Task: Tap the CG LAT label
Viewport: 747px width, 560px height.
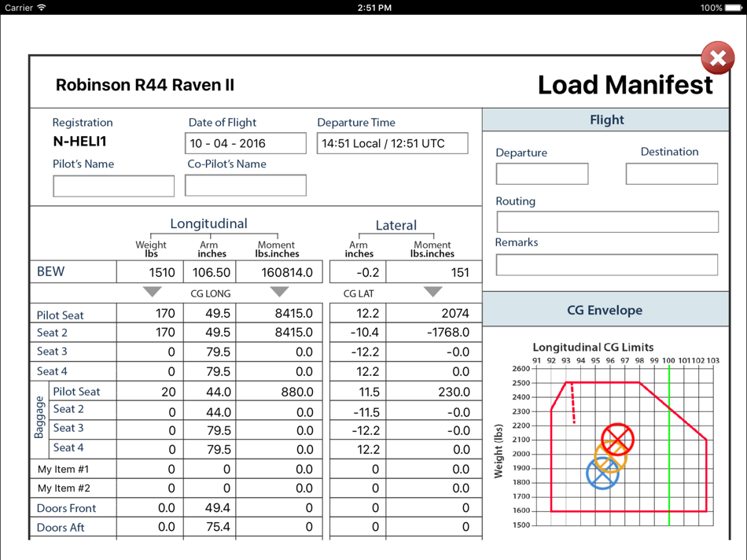Action: (359, 293)
